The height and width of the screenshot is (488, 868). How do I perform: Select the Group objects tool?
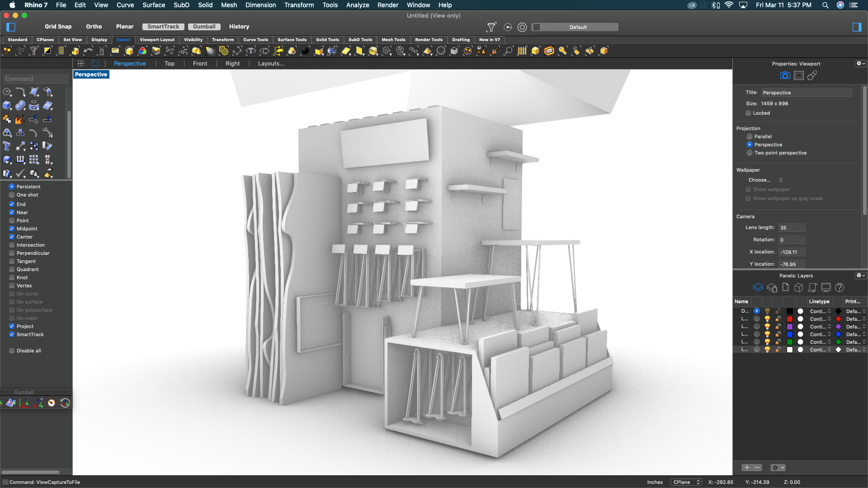7,133
